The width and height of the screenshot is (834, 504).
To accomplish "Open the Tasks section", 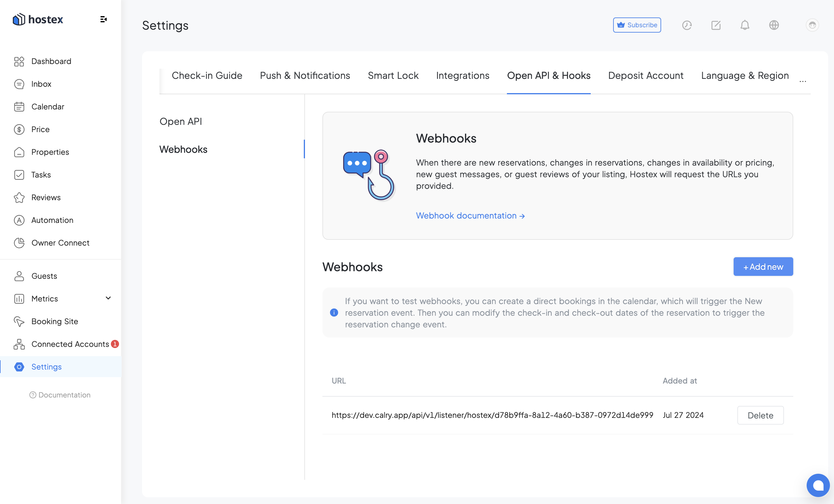I will click(41, 175).
